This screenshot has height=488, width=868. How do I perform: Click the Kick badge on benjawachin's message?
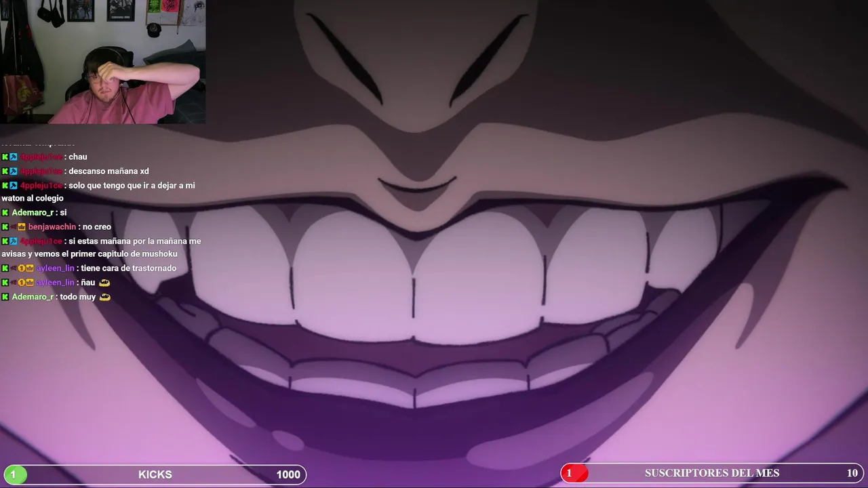5,227
